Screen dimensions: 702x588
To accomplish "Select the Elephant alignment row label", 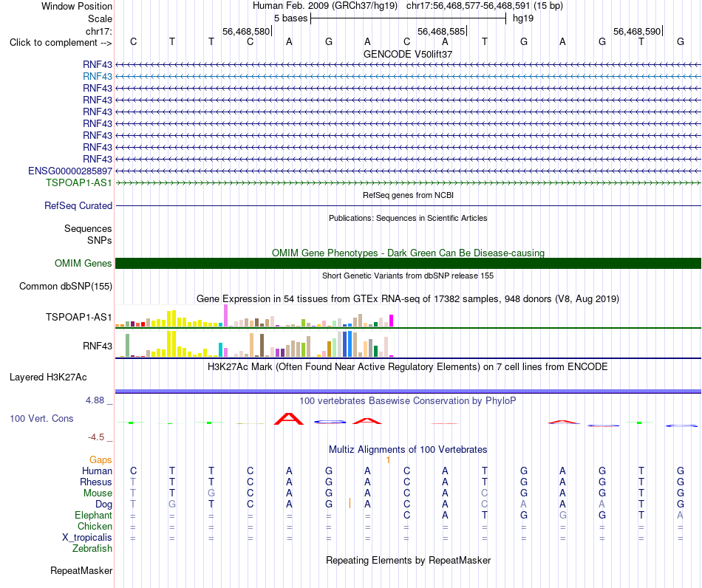I will [93, 516].
